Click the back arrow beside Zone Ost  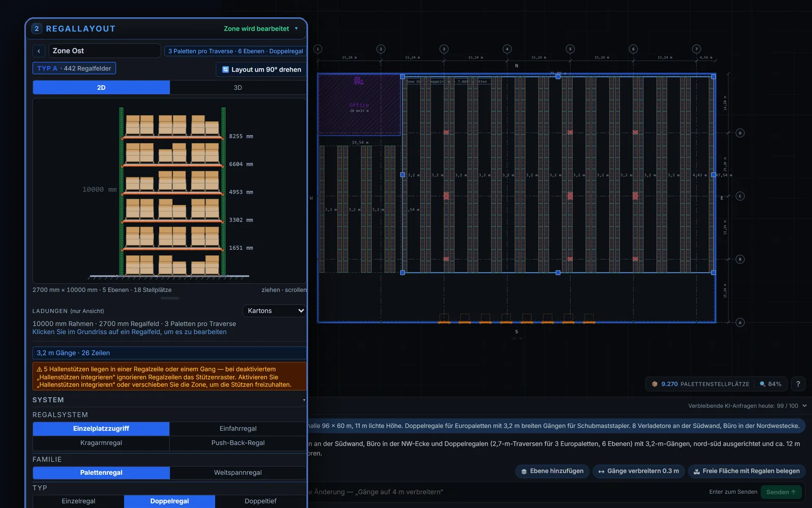coord(39,51)
